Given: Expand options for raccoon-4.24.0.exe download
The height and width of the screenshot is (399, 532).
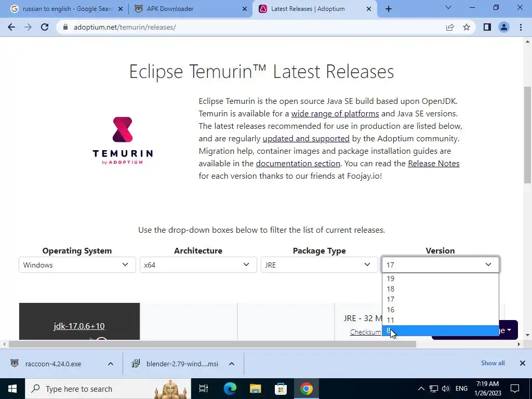Looking at the screenshot, I should [111, 364].
